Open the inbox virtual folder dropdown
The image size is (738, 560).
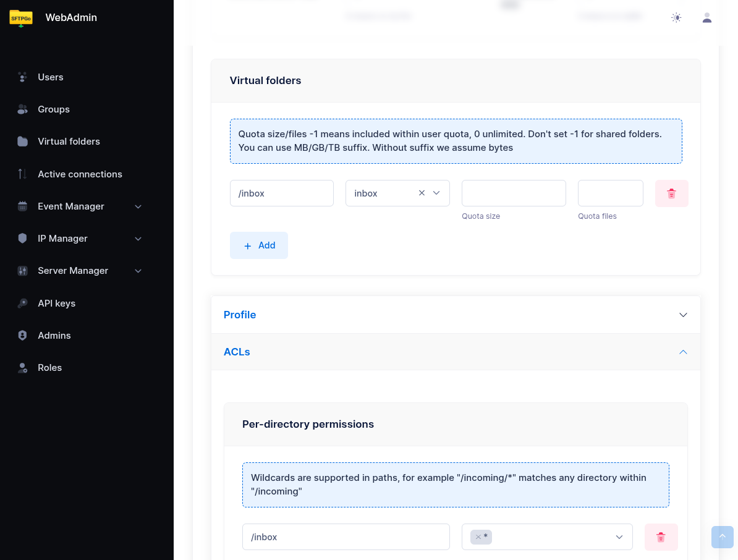click(436, 193)
